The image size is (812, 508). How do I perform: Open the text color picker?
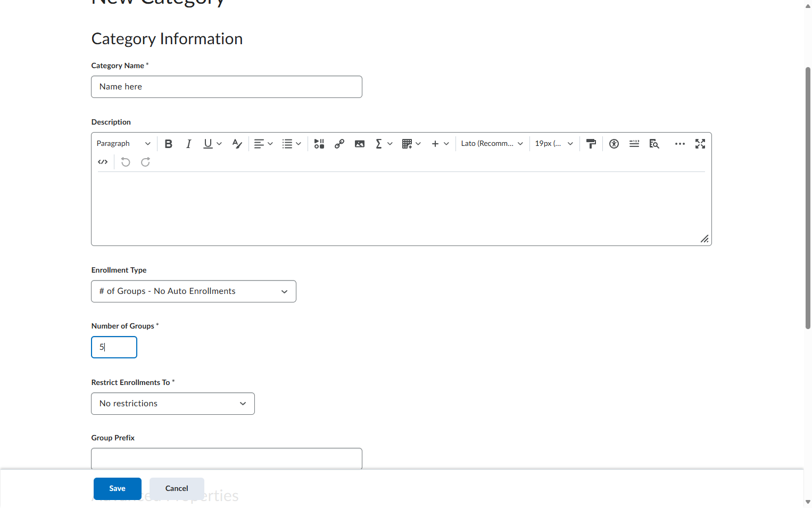click(x=237, y=144)
